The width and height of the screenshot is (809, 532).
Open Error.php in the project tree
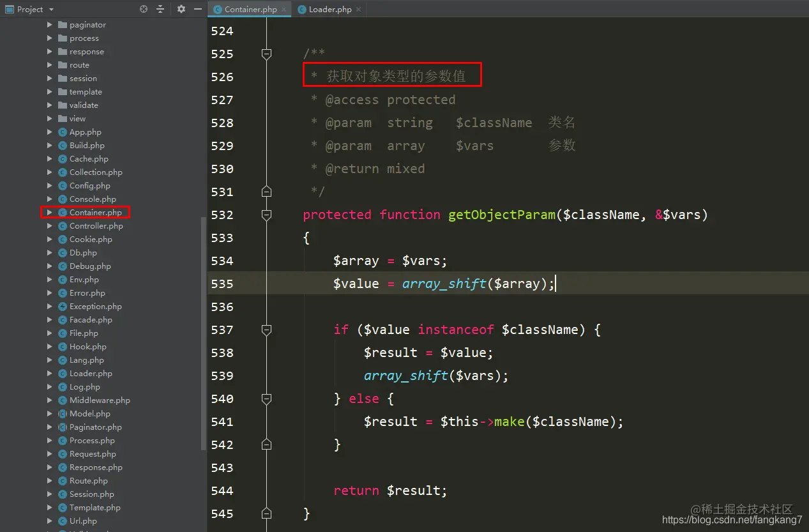tap(87, 293)
